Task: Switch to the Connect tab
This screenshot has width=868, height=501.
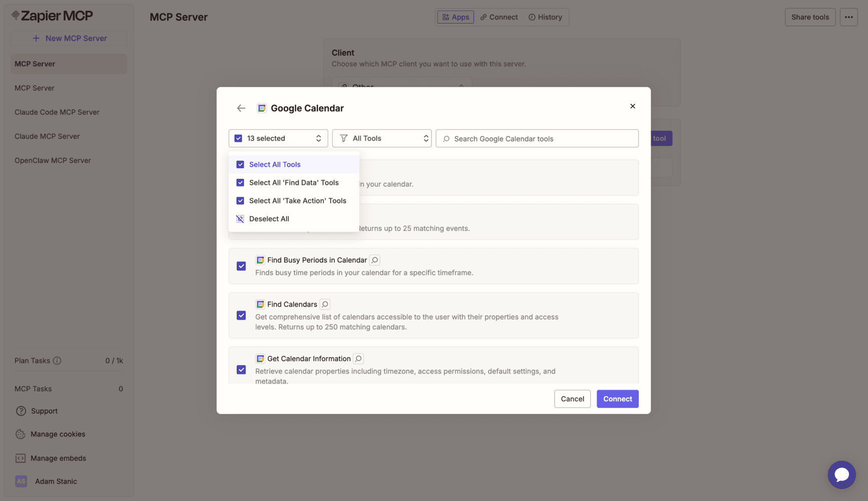Action: (499, 17)
